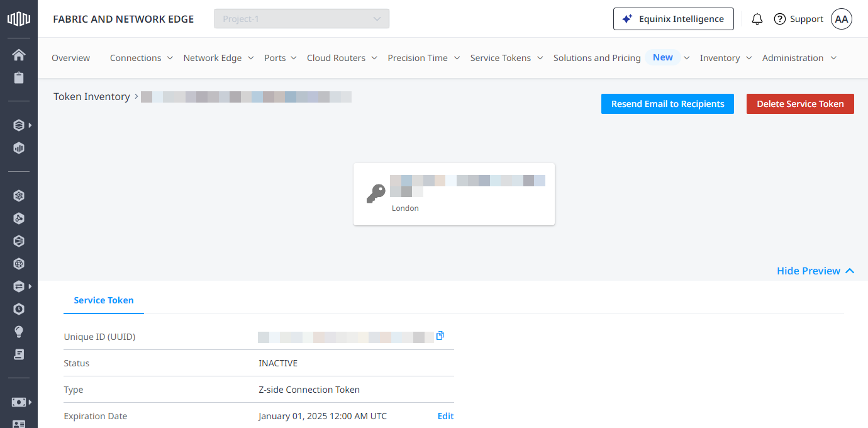Open Equinix Intelligence
The width and height of the screenshot is (868, 428).
[x=673, y=19]
